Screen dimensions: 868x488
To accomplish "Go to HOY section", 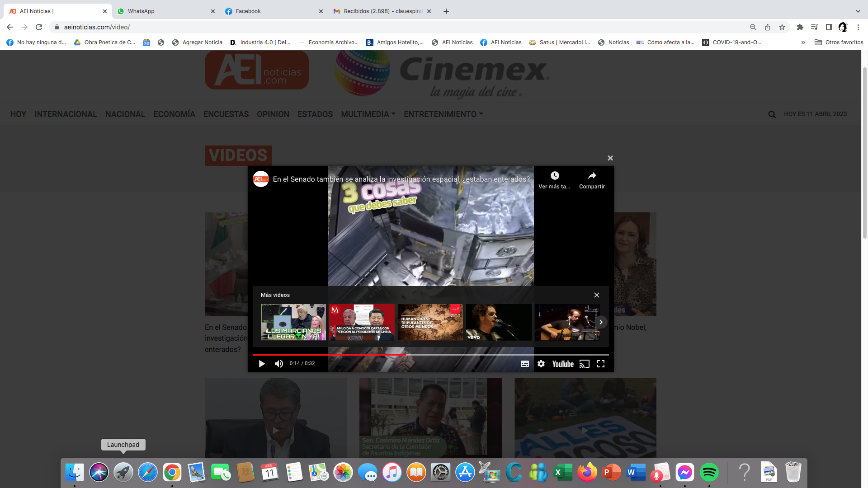I will coord(18,114).
